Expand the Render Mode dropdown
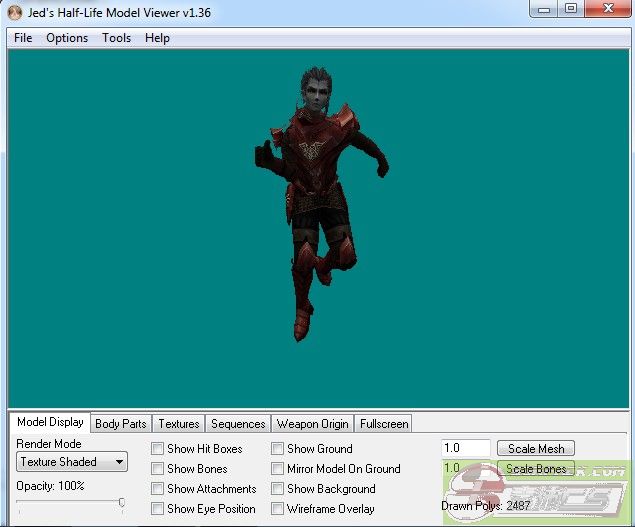The width and height of the screenshot is (635, 527). 72,462
